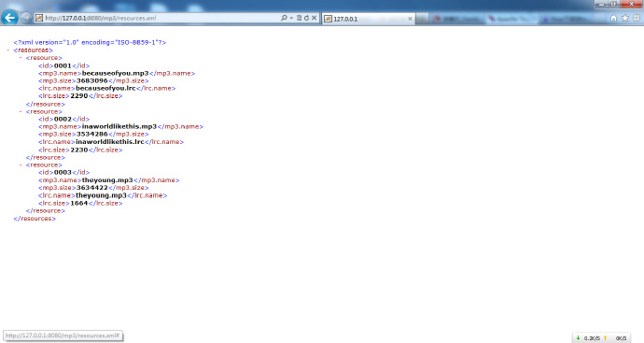
Task: Click theyoung.mp3 inside the mp3.name tag
Action: click(x=107, y=180)
